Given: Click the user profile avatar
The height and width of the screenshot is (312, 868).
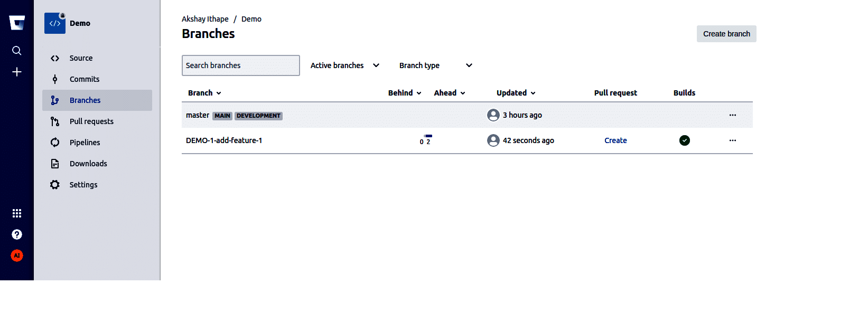Looking at the screenshot, I should tap(17, 256).
